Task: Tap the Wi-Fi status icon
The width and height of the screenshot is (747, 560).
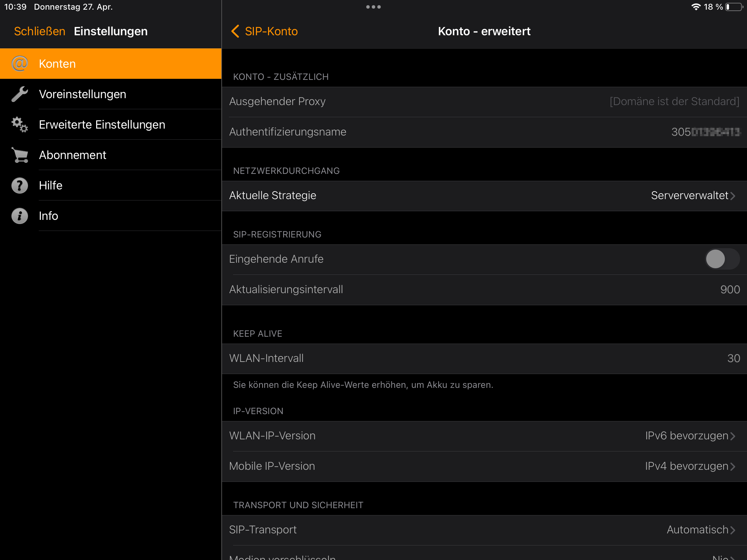Action: pos(696,7)
